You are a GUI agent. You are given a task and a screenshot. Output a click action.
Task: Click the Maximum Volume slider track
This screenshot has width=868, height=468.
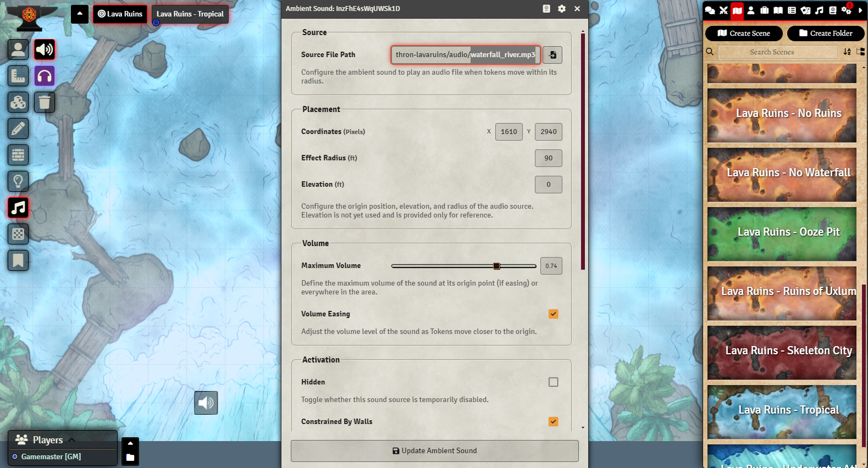click(x=440, y=266)
